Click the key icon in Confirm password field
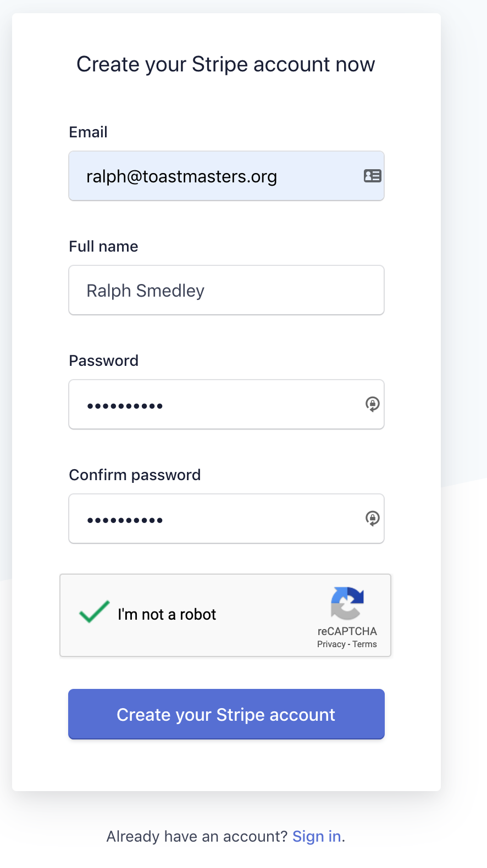The width and height of the screenshot is (487, 868). (x=373, y=519)
